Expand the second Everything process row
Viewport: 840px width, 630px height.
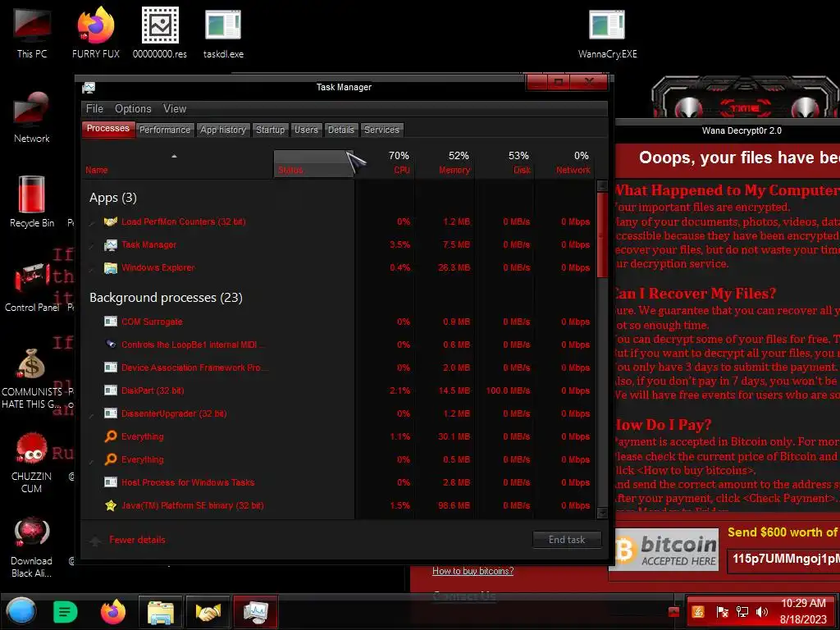pos(92,460)
